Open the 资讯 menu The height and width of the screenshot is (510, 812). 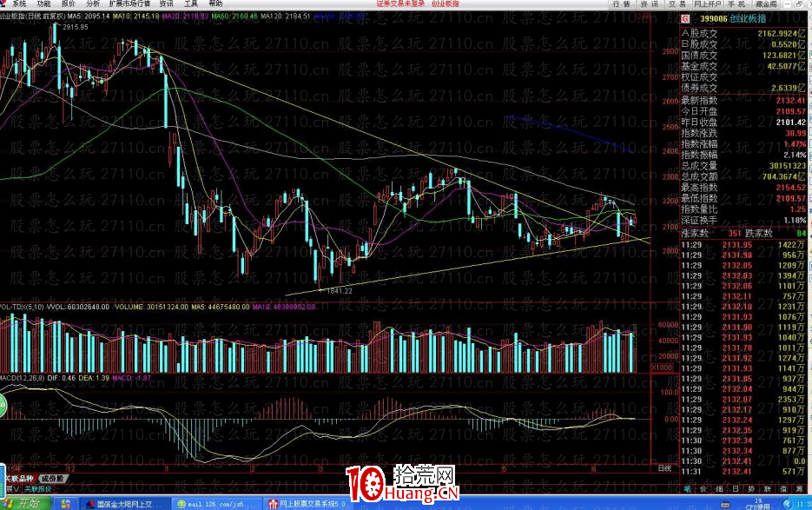click(x=166, y=3)
